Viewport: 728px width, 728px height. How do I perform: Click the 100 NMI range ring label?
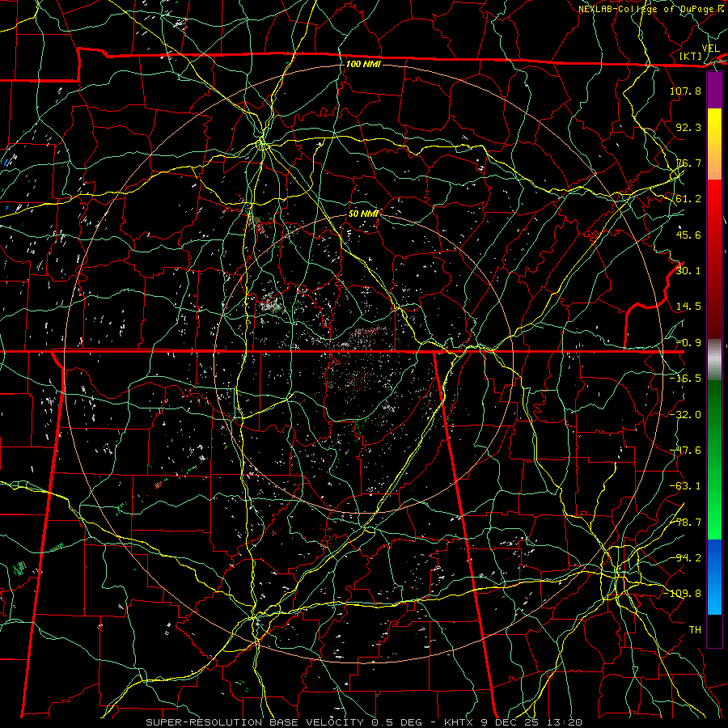coord(363,64)
